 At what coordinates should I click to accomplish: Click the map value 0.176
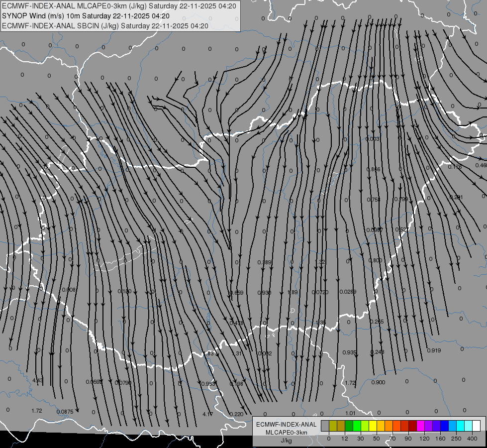coord(455,167)
